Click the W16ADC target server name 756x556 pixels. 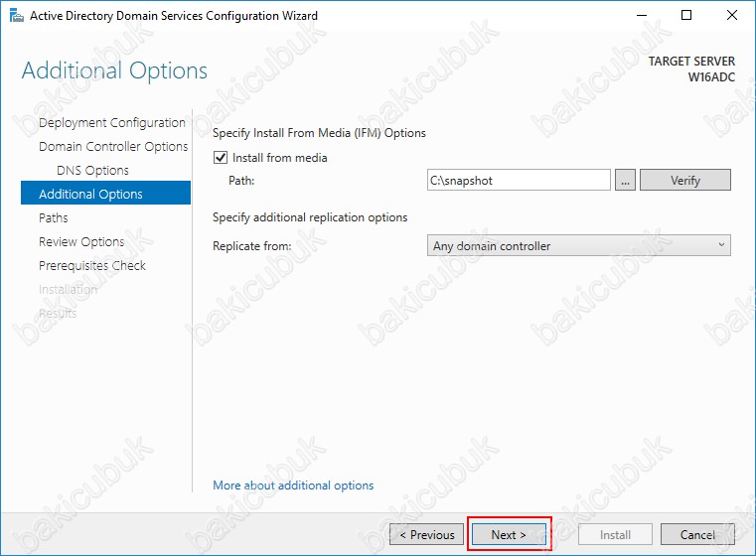tap(711, 77)
